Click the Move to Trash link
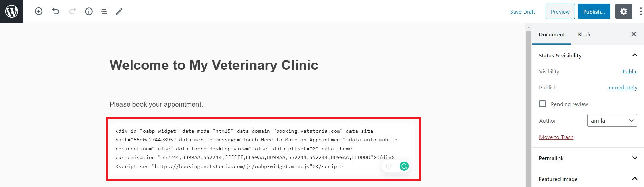This screenshot has height=187, width=644. click(556, 137)
